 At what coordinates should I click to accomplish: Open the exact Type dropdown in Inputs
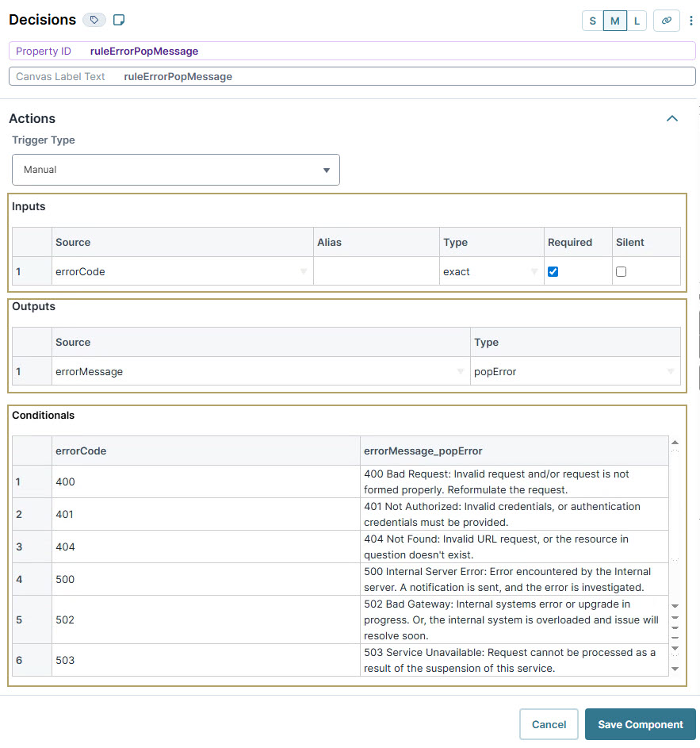click(535, 271)
